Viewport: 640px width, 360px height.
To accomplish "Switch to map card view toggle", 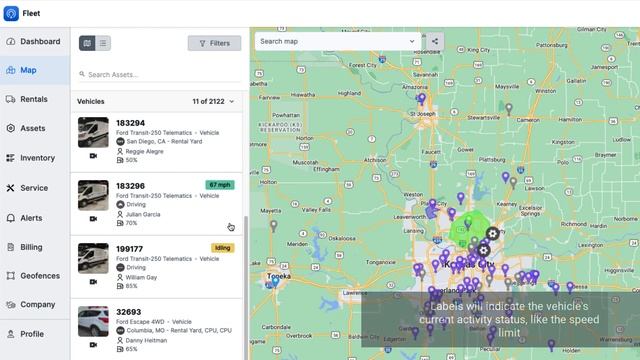I will click(87, 43).
